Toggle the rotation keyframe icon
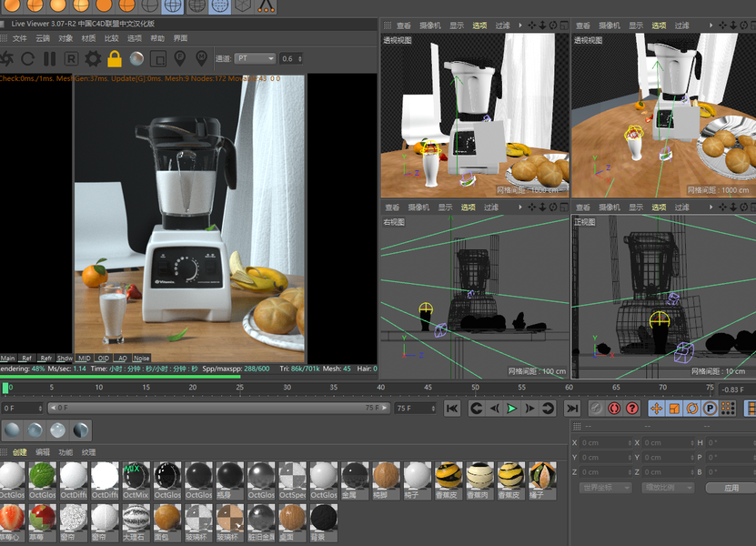The height and width of the screenshot is (546, 756). click(692, 409)
